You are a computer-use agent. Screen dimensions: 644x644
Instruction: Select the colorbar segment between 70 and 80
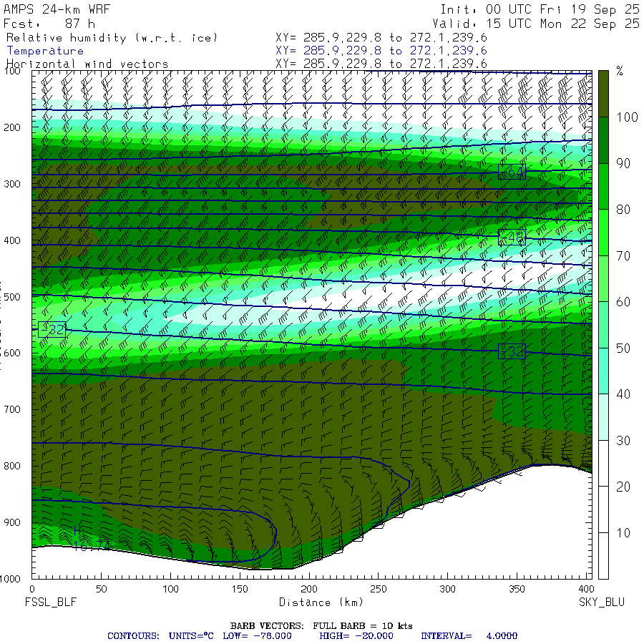(603, 233)
